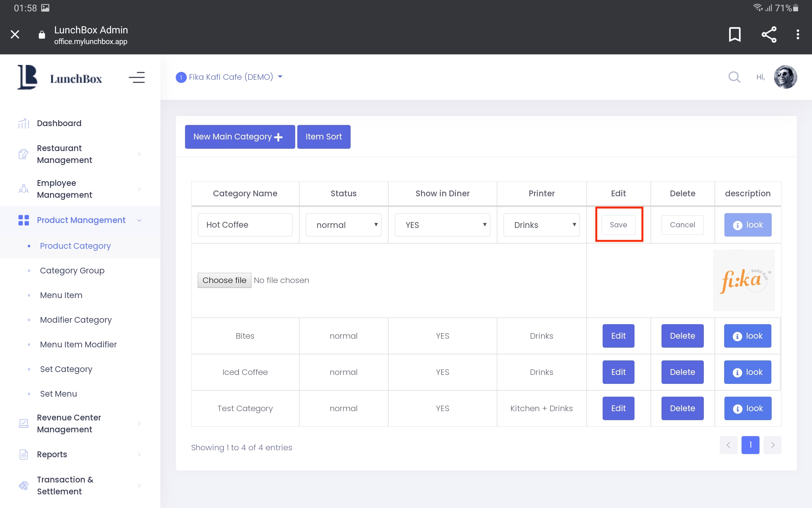Click the Fika logo thumbnail image

[744, 280]
